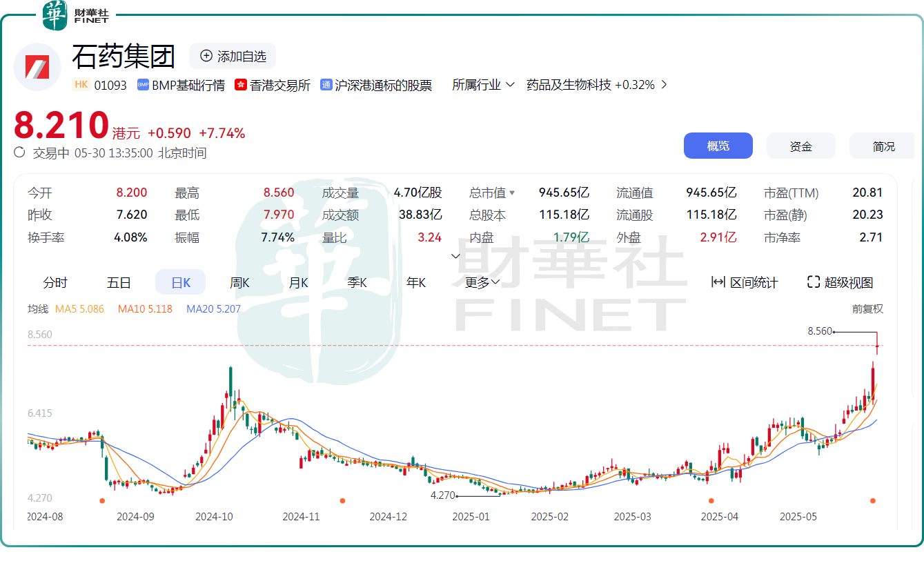The image size is (924, 561).
Task: Click the 最高 value 8.560 in stats
Action: [279, 193]
